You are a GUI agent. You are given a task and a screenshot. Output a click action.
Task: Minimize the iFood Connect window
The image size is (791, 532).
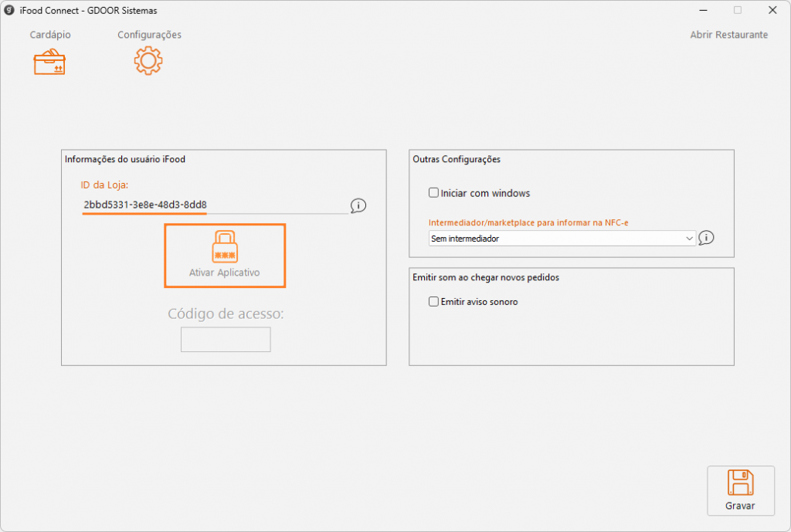[x=703, y=10]
